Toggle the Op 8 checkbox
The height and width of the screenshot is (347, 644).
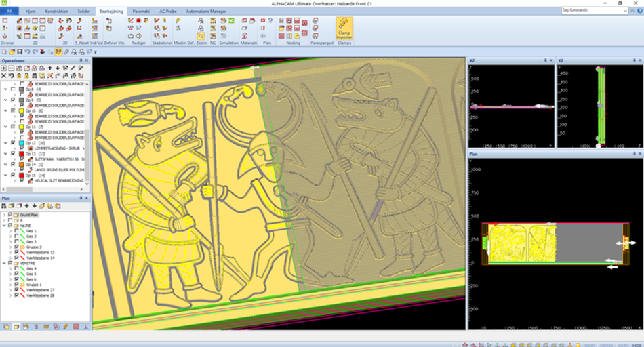[13, 89]
